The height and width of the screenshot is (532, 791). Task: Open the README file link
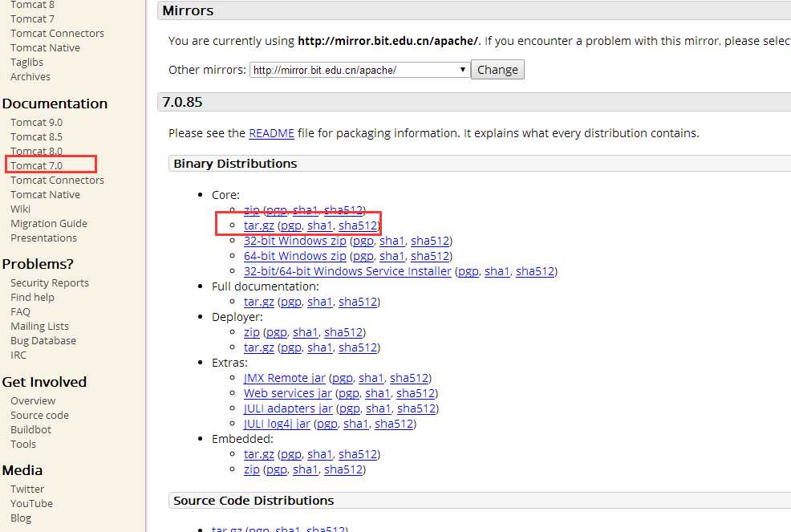tap(271, 133)
